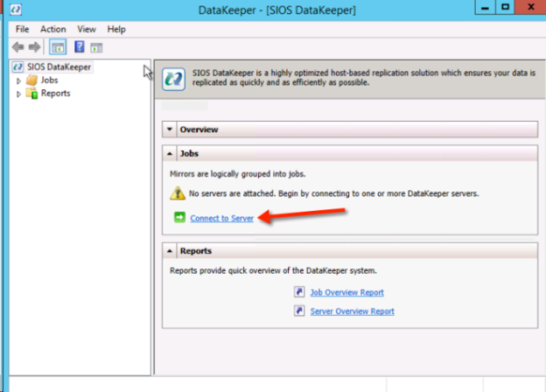Open the Job Overview Report link
Screen dimensions: 546x392
coord(346,292)
